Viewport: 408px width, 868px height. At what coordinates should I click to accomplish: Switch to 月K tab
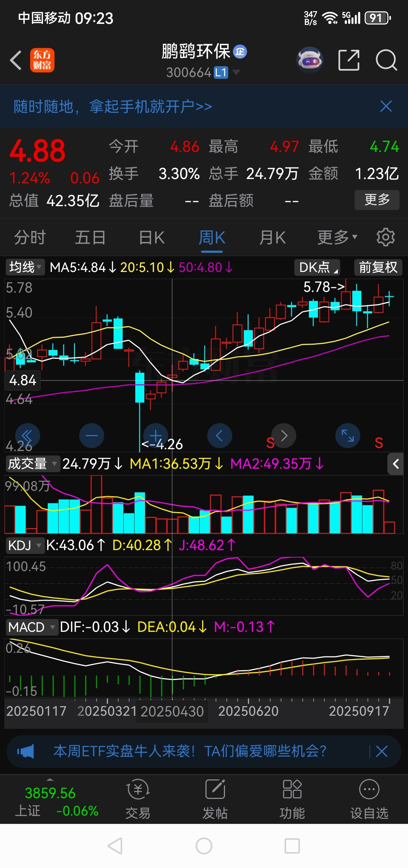pos(273,237)
